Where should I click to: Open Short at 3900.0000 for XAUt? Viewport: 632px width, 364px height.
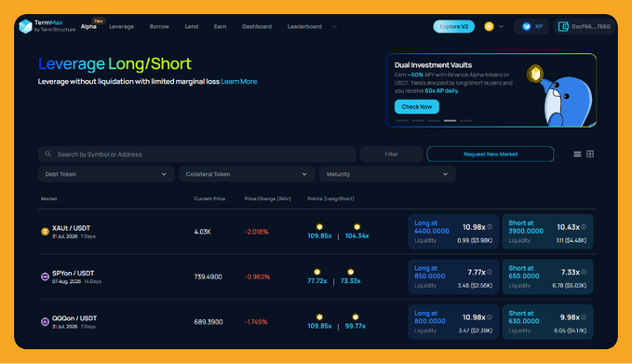(547, 232)
